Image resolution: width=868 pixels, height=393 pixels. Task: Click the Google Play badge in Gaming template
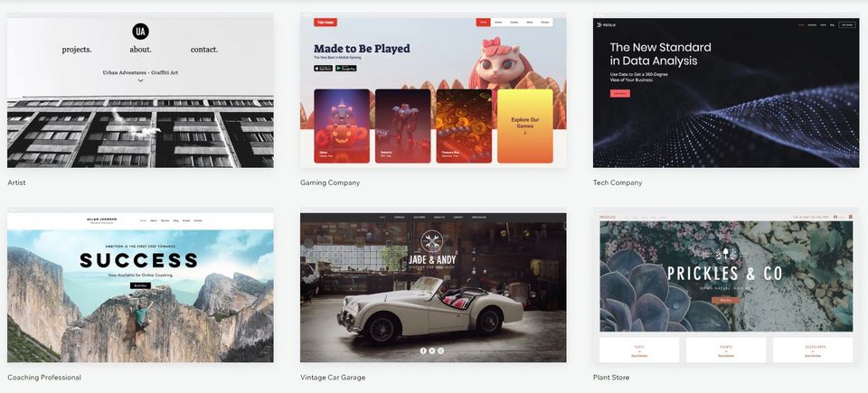point(346,68)
